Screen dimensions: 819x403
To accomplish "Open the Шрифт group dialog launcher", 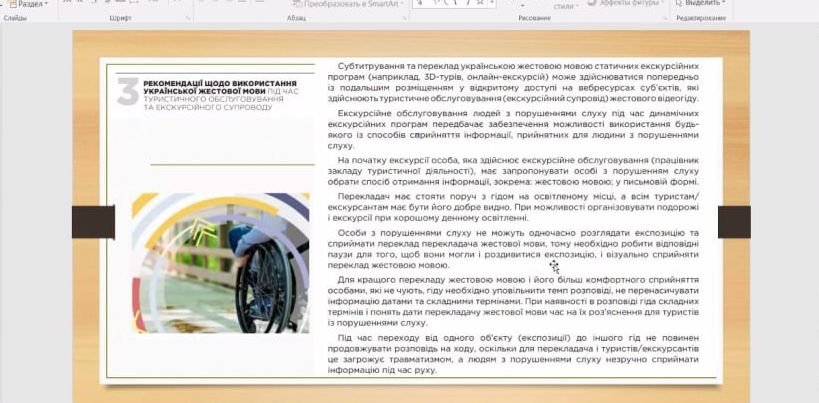I will pyautogui.click(x=188, y=18).
